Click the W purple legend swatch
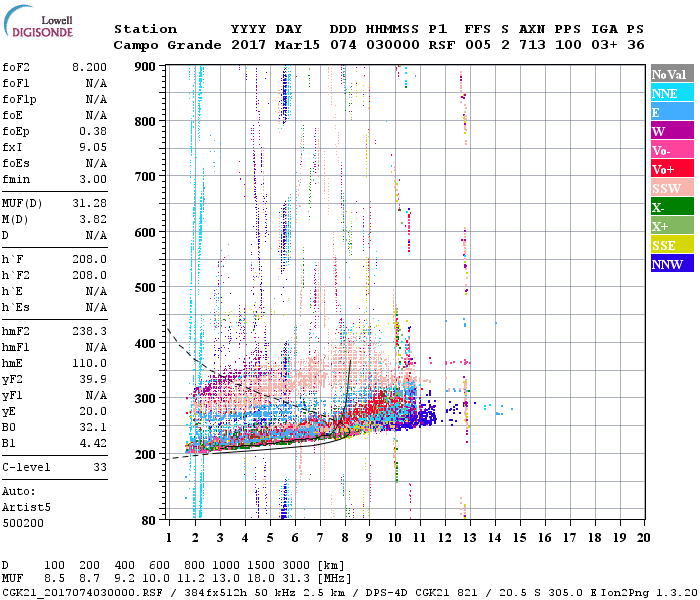The width and height of the screenshot is (700, 600). click(x=672, y=130)
